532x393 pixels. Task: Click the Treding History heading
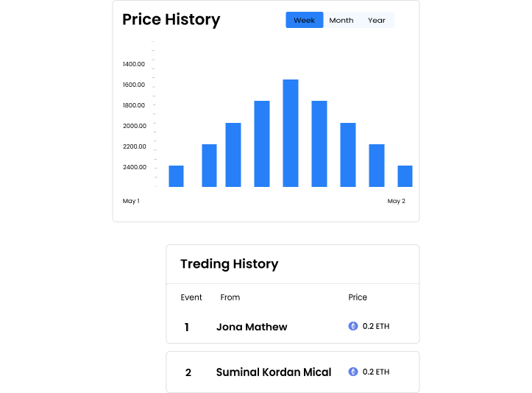tap(230, 264)
